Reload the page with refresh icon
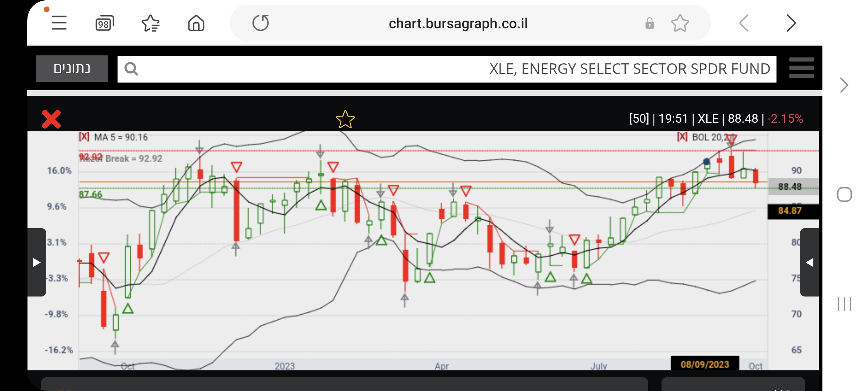 tap(260, 23)
